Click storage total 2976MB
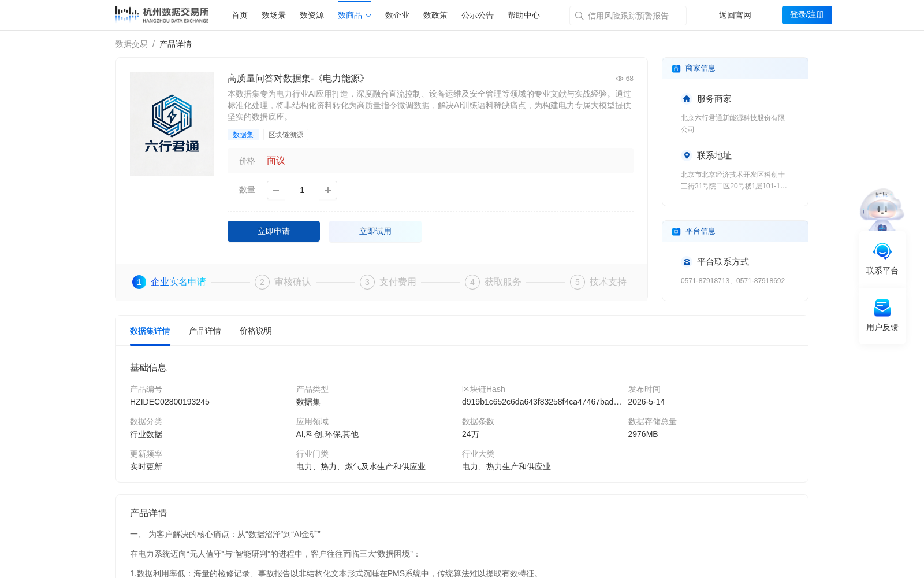 point(643,435)
